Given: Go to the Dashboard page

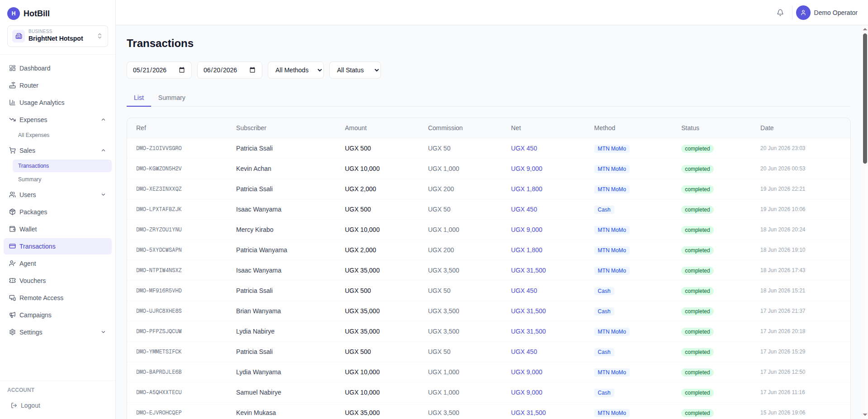Looking at the screenshot, I should (57, 68).
